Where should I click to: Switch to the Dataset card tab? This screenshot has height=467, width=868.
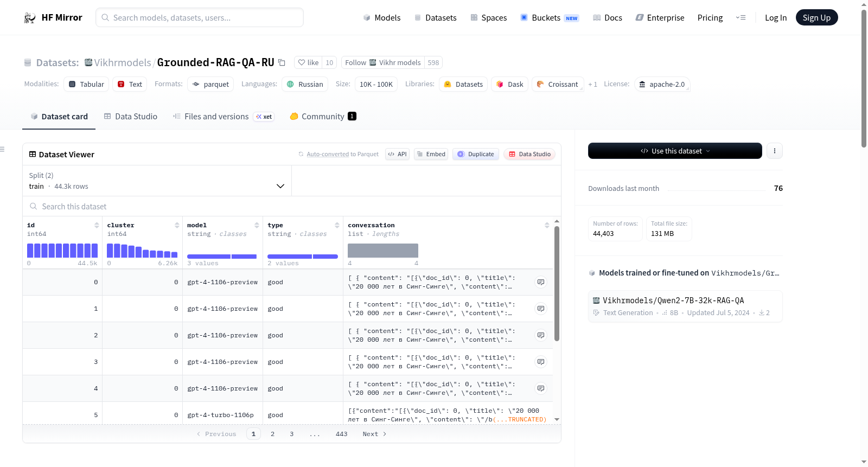(59, 117)
